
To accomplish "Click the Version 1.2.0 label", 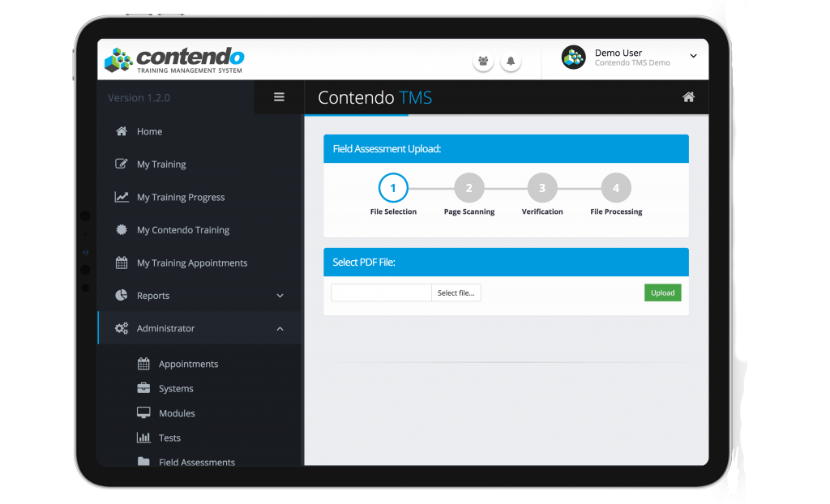I will 139,98.
